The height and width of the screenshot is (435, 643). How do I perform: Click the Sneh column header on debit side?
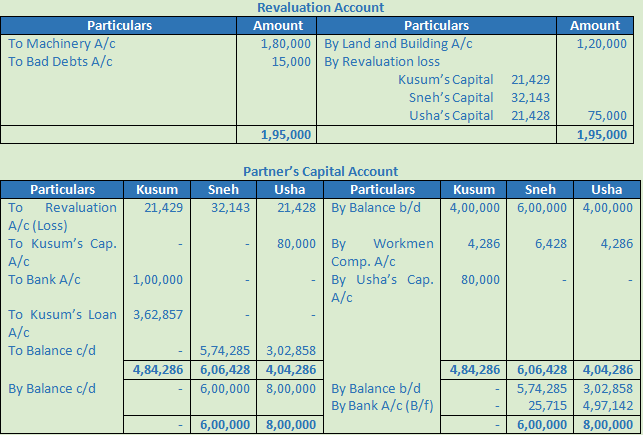[223, 189]
